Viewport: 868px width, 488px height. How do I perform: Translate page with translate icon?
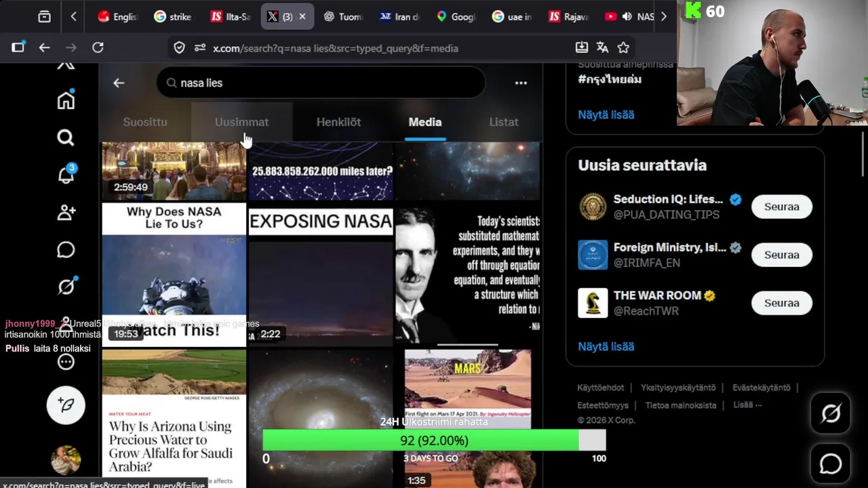pos(602,47)
